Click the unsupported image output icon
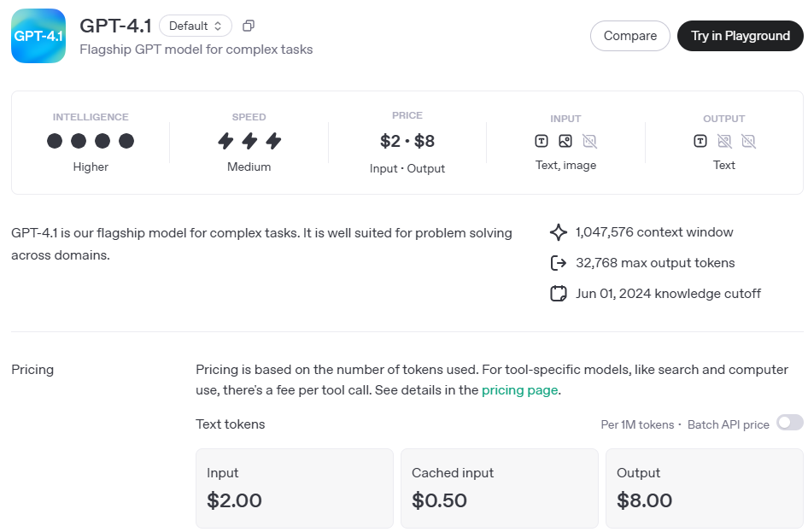808x532 pixels. (x=724, y=141)
